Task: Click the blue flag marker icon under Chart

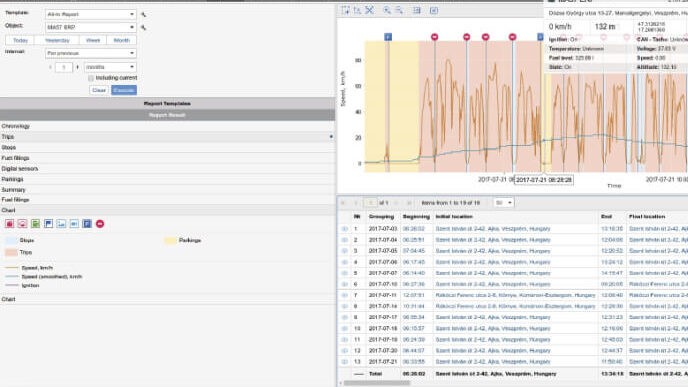Action: click(48, 224)
